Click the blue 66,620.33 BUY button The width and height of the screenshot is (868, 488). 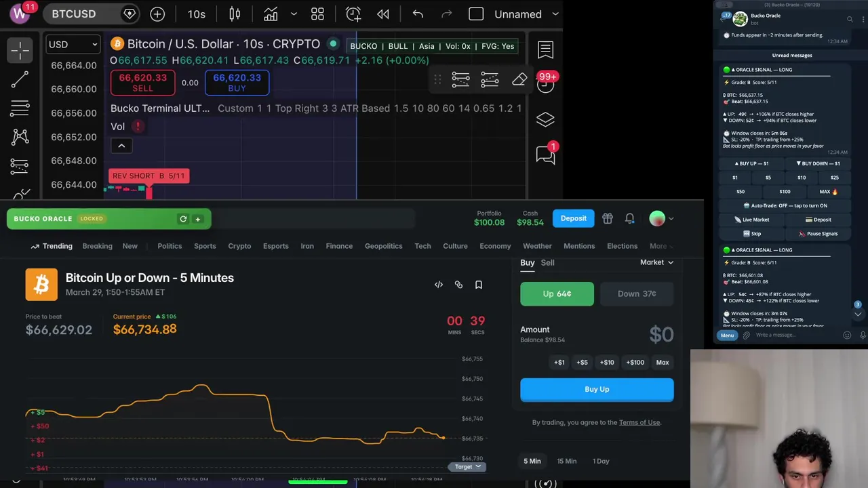coord(237,83)
